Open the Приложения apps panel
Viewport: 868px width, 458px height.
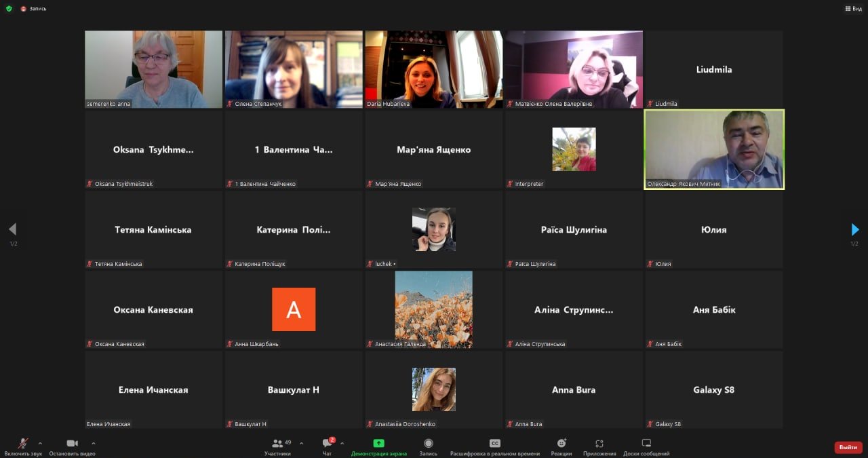(x=599, y=444)
